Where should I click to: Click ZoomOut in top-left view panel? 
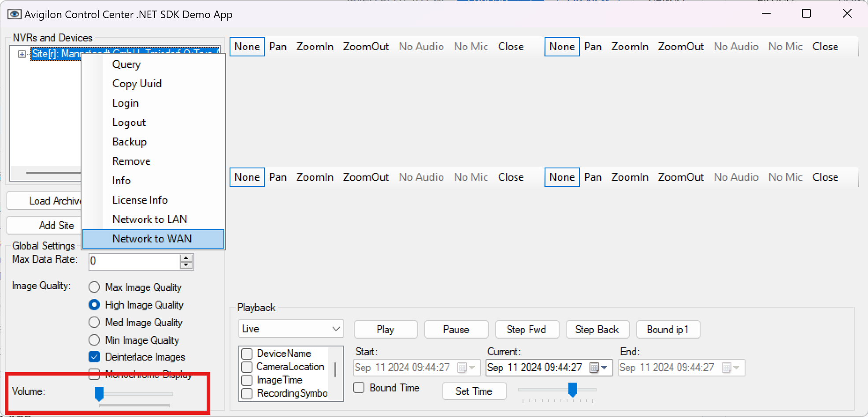coord(366,47)
